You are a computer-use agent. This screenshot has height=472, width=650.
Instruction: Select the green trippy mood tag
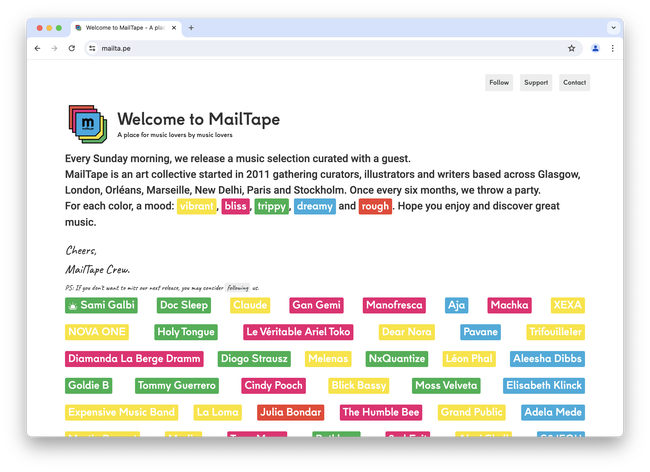[x=272, y=206]
